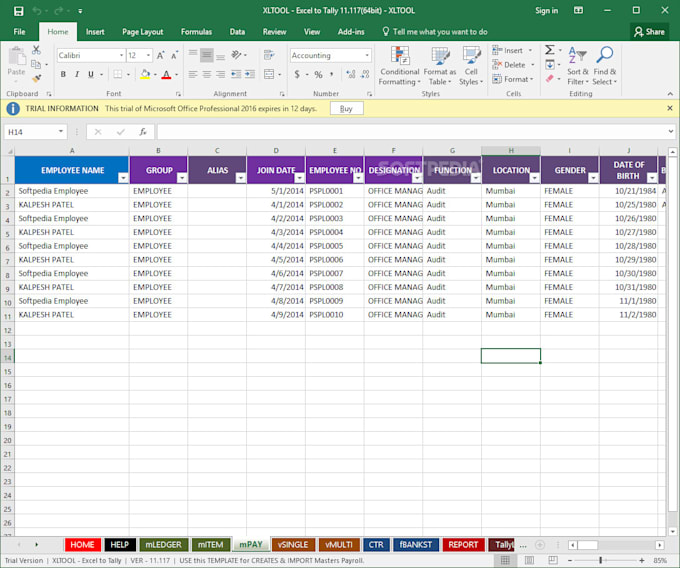Open the Page Layout ribbon tab
The width and height of the screenshot is (680, 568).
143,32
